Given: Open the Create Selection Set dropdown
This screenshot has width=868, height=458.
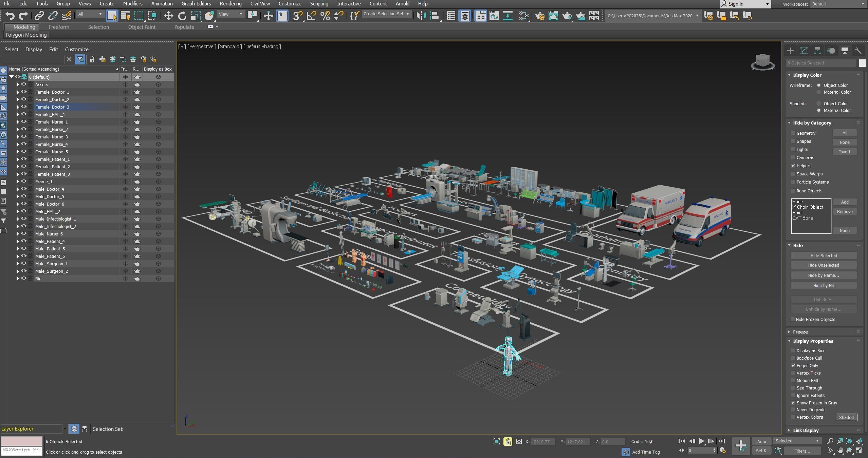Looking at the screenshot, I should 407,14.
